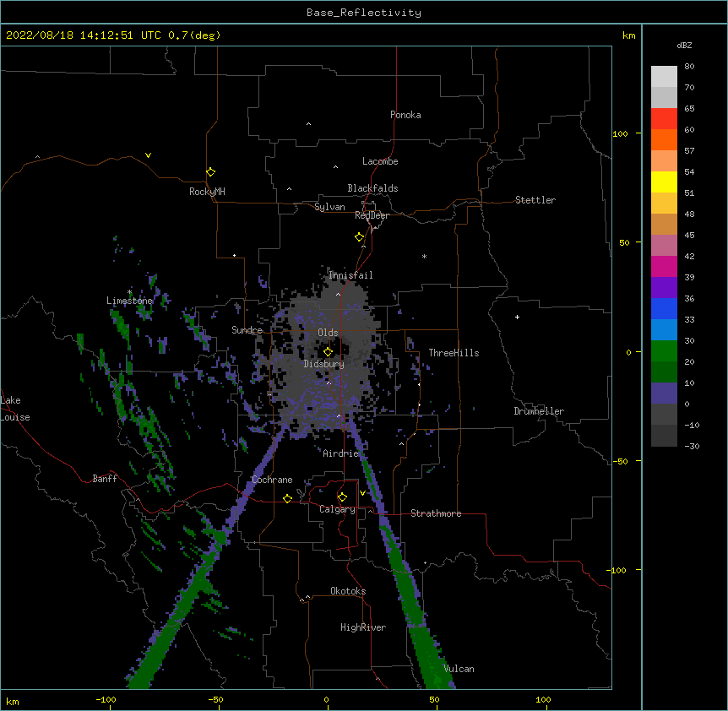Click the yellow marker southeast of Cochrane
This screenshot has width=728, height=711.
287,498
